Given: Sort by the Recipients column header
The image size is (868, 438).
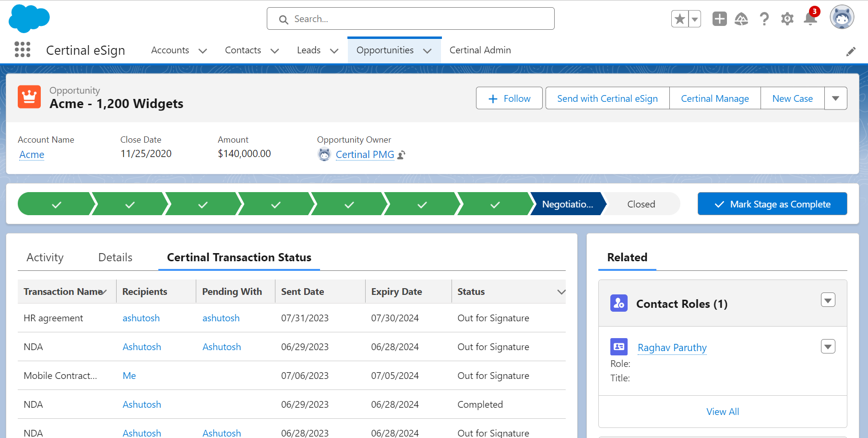Looking at the screenshot, I should coord(145,292).
